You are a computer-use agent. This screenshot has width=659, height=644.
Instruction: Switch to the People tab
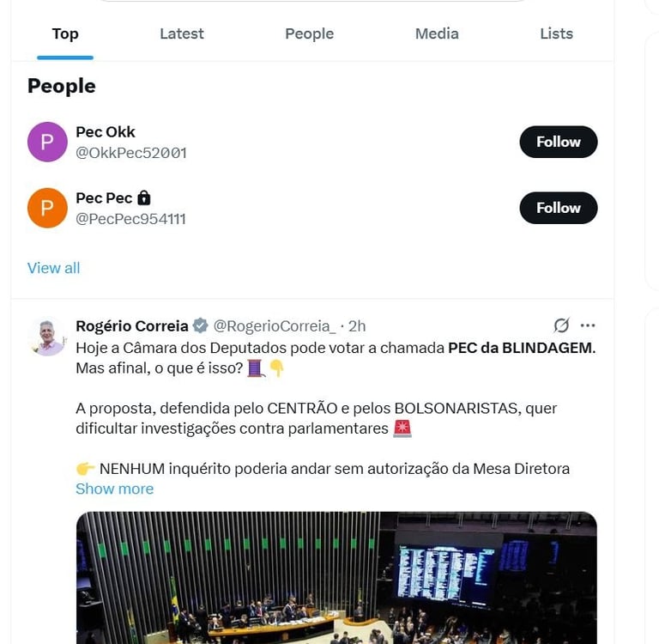click(309, 33)
